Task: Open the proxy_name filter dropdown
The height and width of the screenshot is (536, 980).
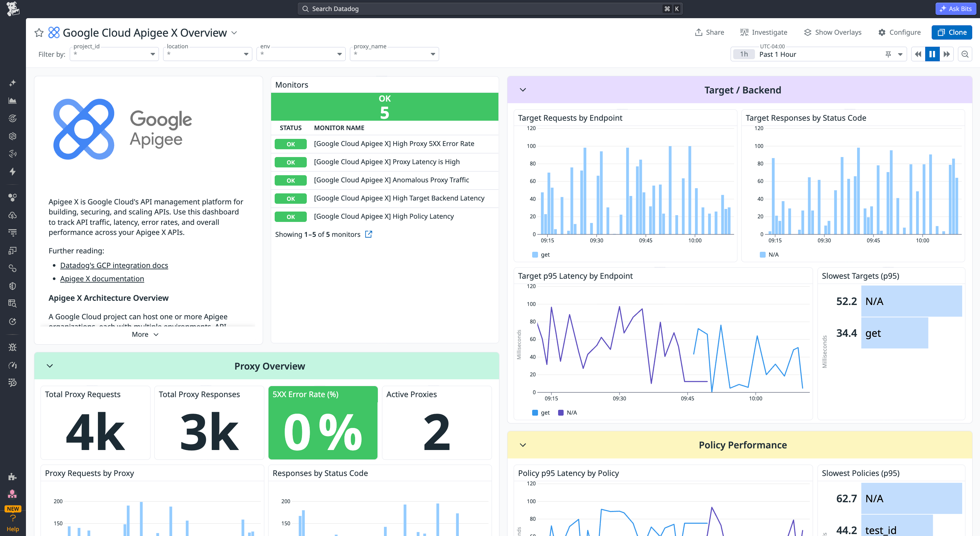Action: (x=394, y=54)
